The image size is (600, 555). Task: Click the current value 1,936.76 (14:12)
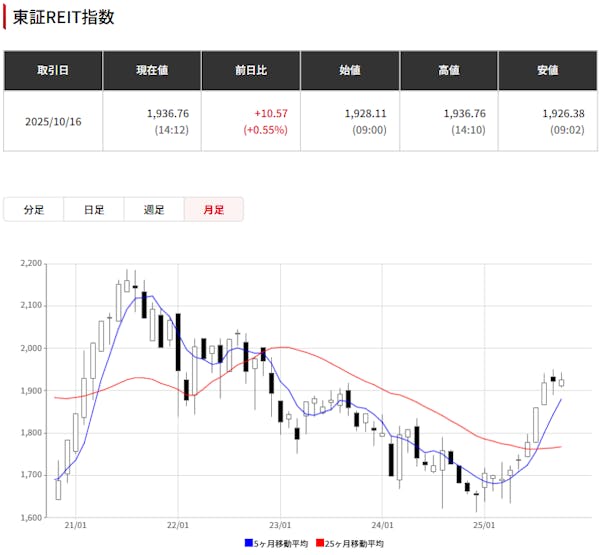tap(168, 122)
